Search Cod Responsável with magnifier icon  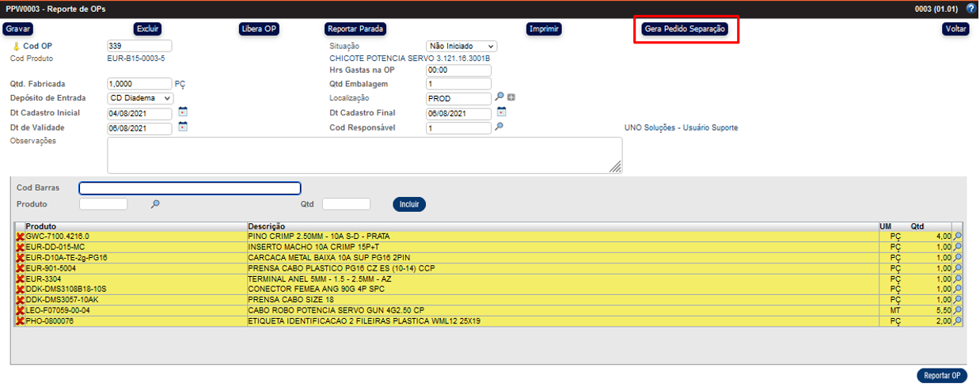click(499, 127)
